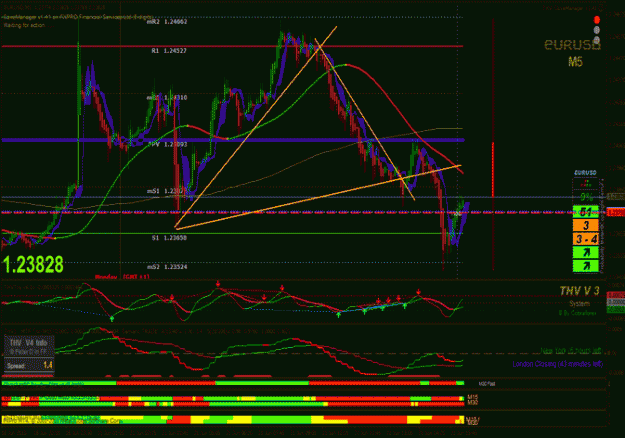
Task: Click the upper green up-arrow signal box
Action: (586, 252)
